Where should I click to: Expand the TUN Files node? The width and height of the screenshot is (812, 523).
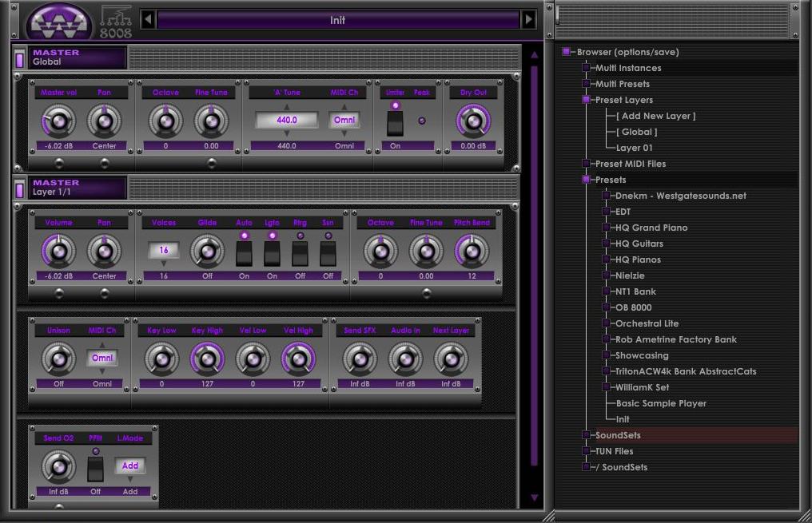click(586, 451)
